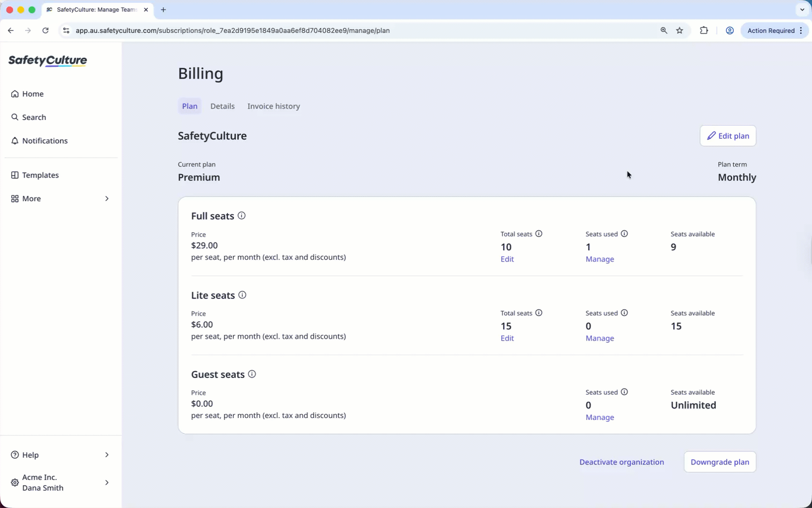Click Total seats info icon in Lite seats

539,313
